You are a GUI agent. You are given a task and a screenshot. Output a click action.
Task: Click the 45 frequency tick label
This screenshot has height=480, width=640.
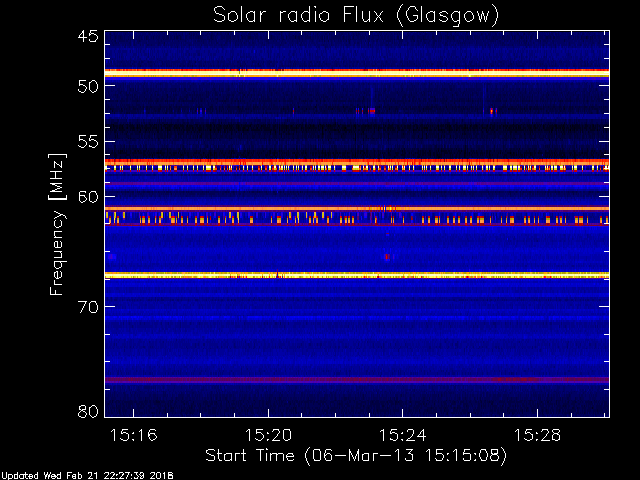[88, 36]
